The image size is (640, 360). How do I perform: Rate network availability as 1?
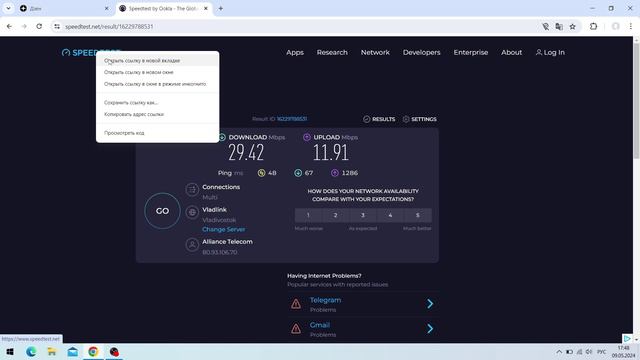click(308, 215)
